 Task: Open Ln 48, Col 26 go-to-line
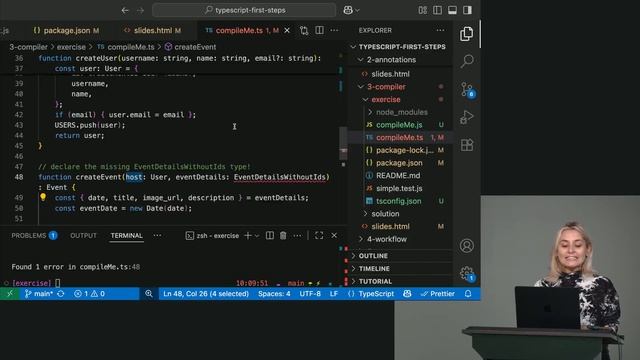tap(206, 294)
